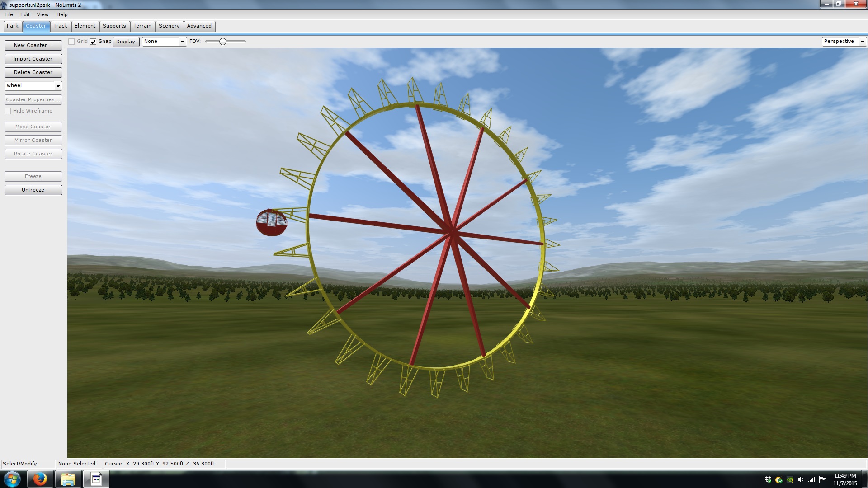Check the Hide Wireframe checkbox

pyautogui.click(x=8, y=111)
